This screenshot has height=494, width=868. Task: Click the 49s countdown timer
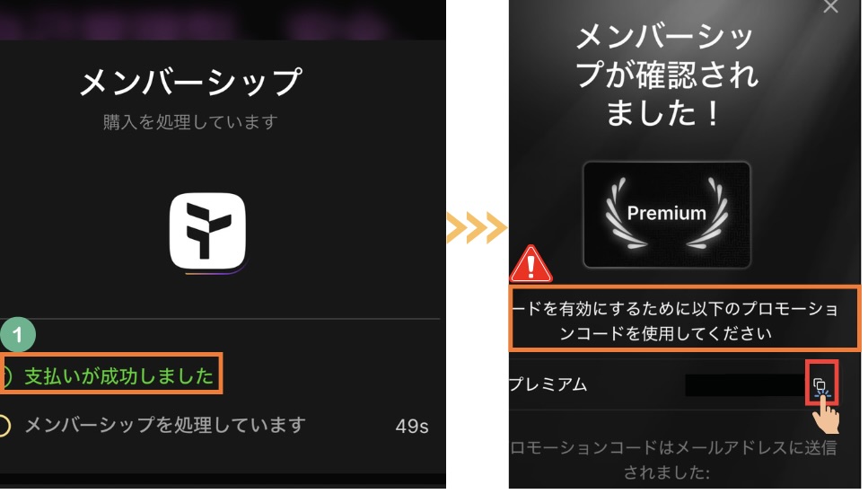click(412, 426)
